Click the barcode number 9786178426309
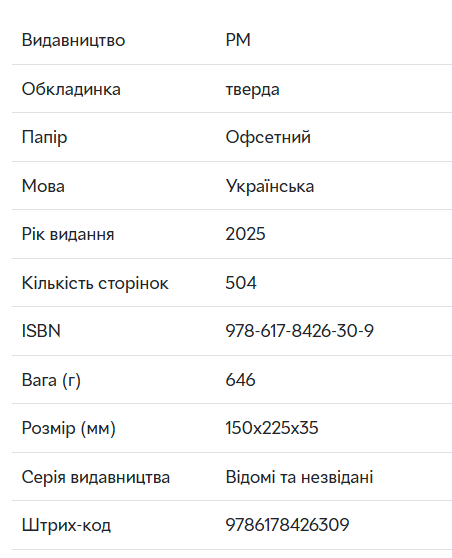Screen dimensions: 452x558 [x=288, y=525]
